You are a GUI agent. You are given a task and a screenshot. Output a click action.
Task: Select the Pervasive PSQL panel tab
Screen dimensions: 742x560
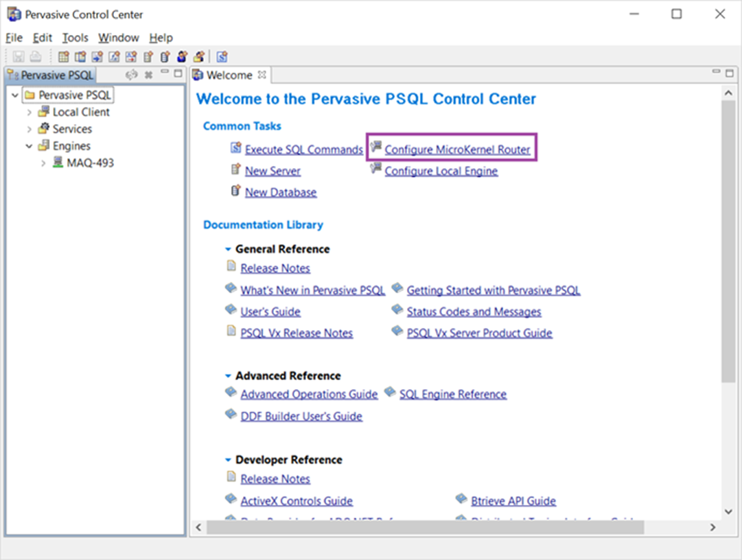pos(51,75)
